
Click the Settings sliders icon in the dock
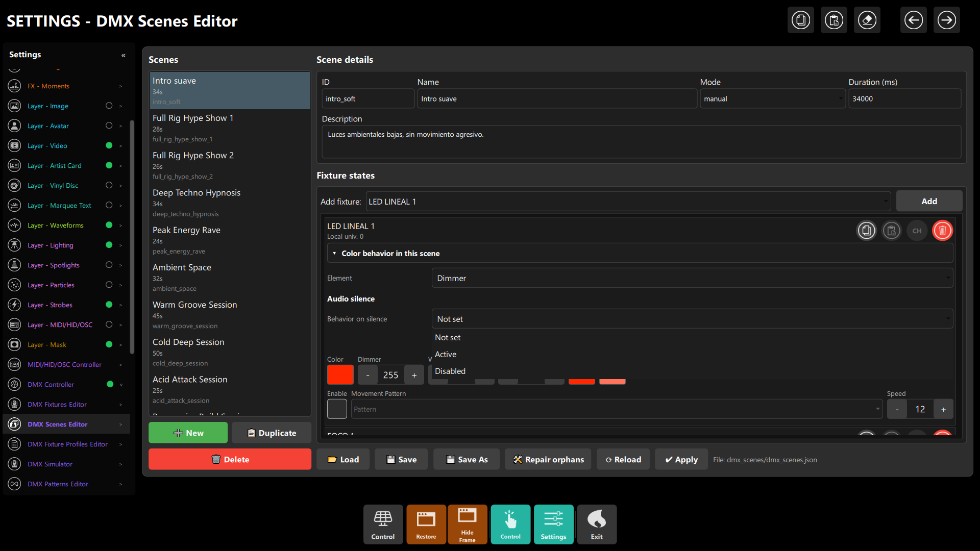(x=553, y=524)
